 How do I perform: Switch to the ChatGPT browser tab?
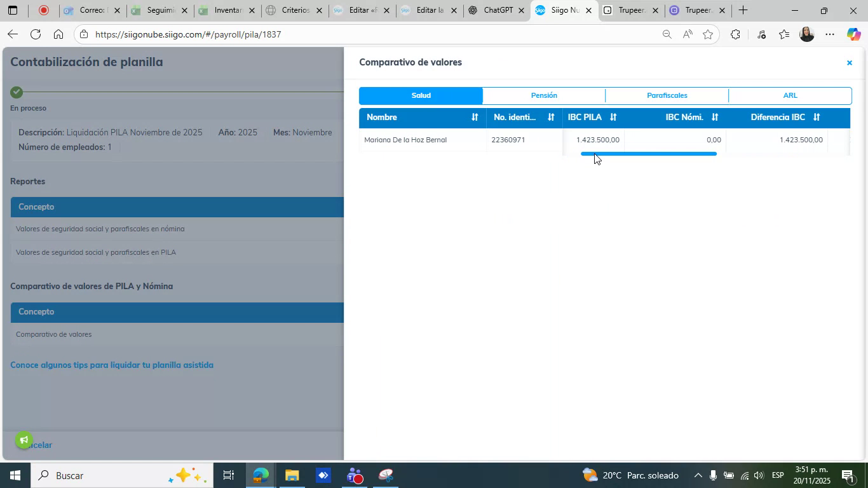click(497, 10)
